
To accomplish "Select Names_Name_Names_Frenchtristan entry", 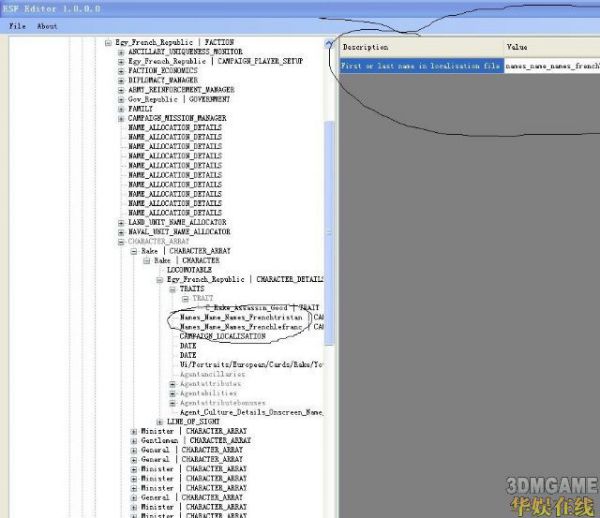I will tap(240, 317).
